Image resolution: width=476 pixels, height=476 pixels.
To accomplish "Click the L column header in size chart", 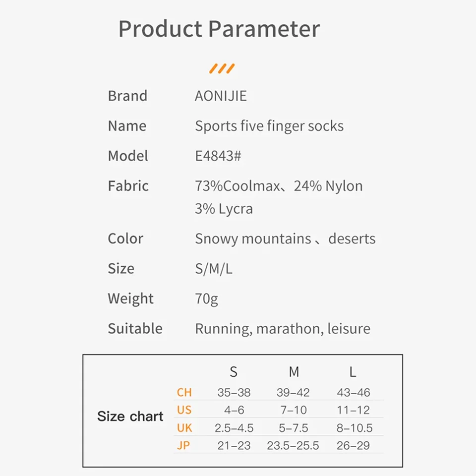I will click(353, 372).
